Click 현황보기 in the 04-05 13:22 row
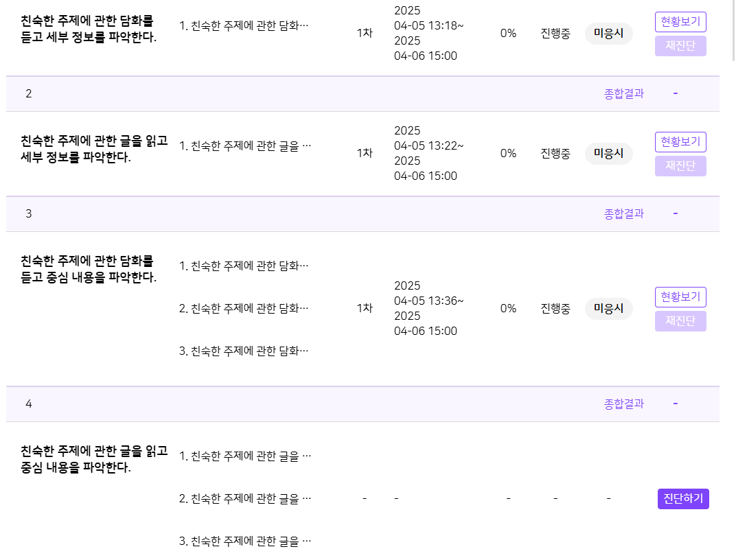Viewport: 736px width, 560px height. pyautogui.click(x=680, y=142)
